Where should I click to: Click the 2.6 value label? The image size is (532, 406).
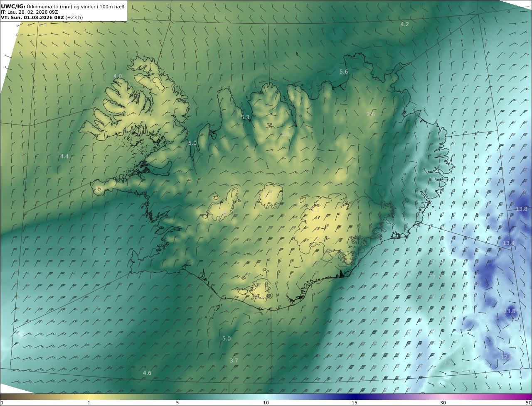pos(371,114)
